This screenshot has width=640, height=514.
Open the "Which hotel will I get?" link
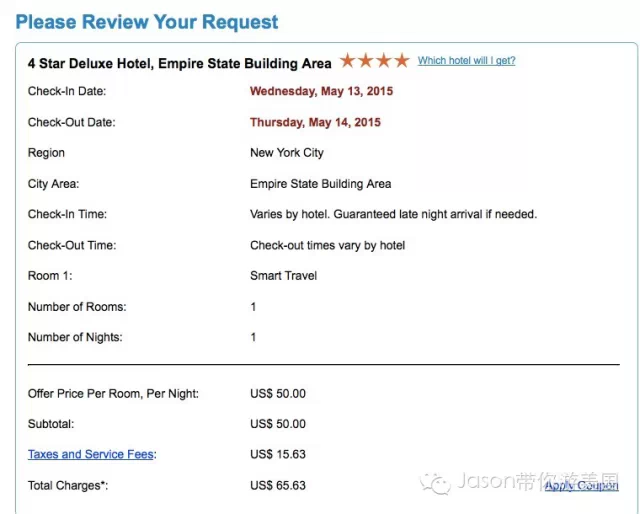pyautogui.click(x=466, y=61)
